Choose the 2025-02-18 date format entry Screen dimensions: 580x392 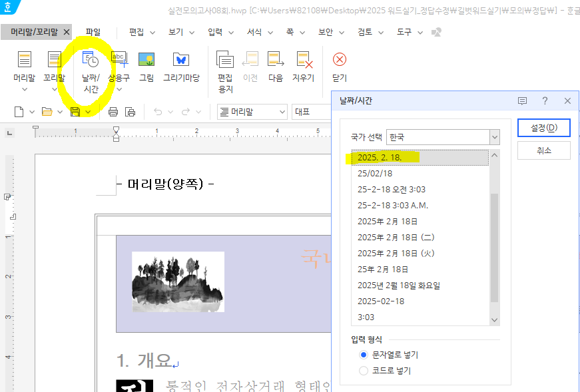click(381, 301)
